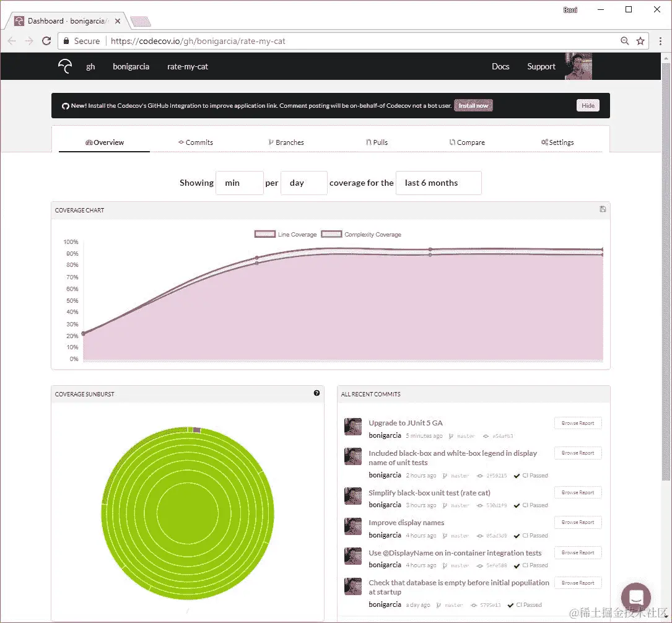This screenshot has width=672, height=623.
Task: Open the new tab button
Action: point(140,22)
